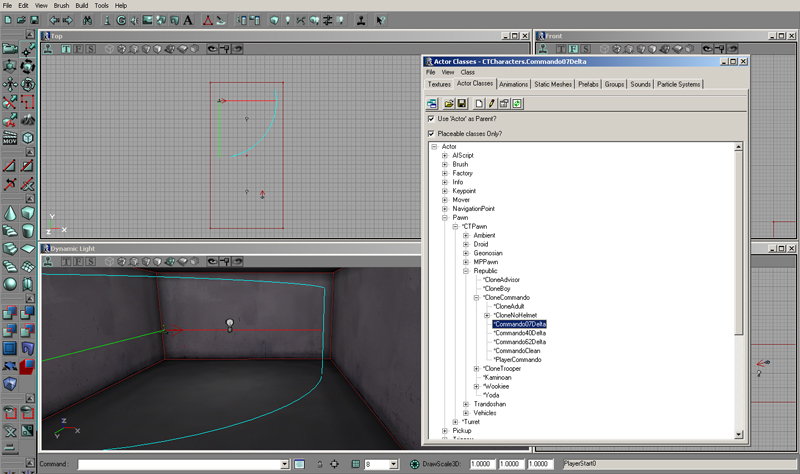
Task: Open the Command history dropdown arrow
Action: [x=285, y=464]
